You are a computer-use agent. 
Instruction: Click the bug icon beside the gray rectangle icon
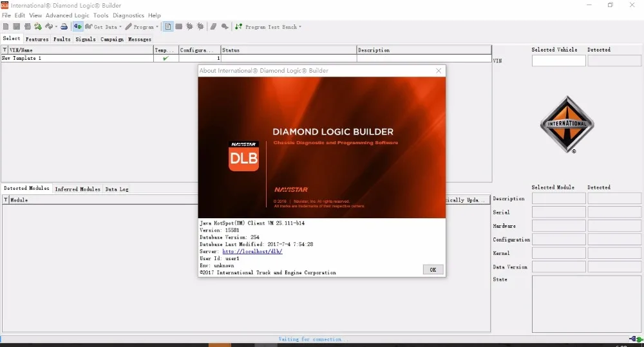189,26
